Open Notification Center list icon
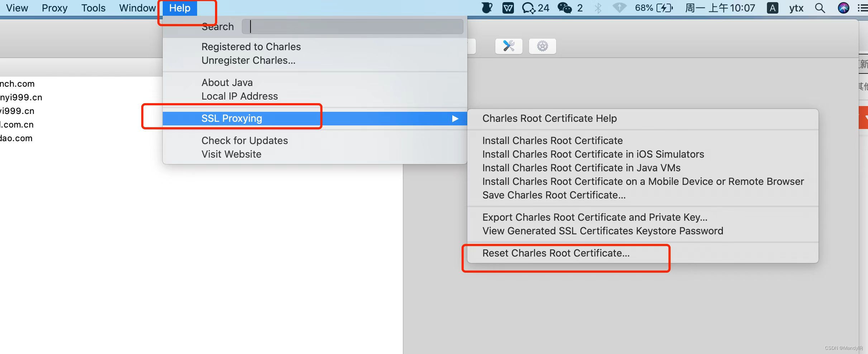The image size is (868, 354). click(x=863, y=8)
